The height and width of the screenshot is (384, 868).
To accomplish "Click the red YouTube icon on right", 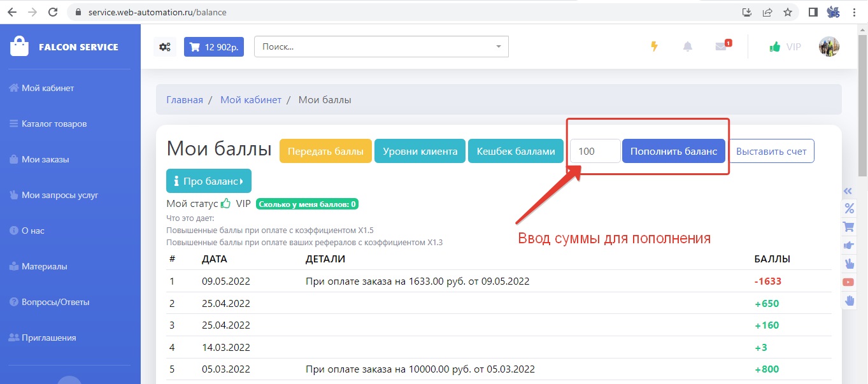I will point(849,282).
